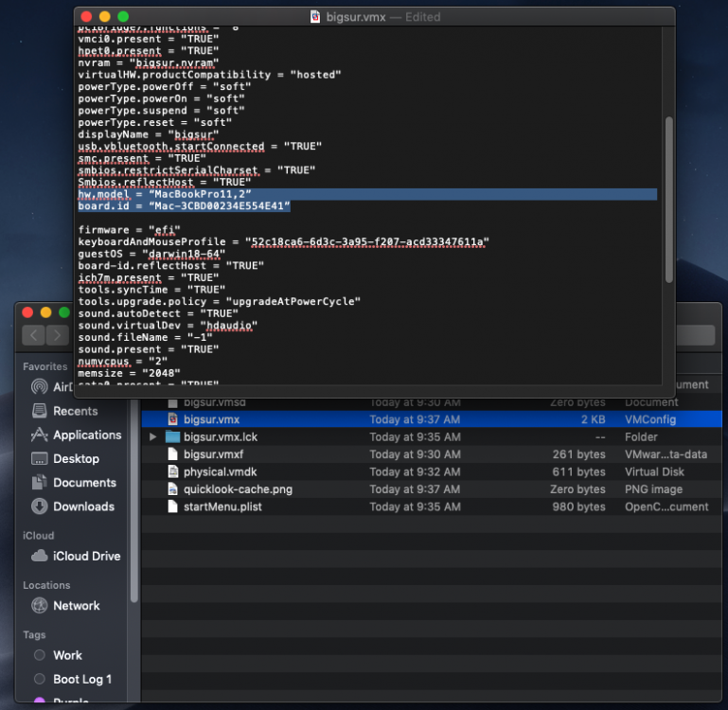This screenshot has height=710, width=728.
Task: Select the bigsur.vmx.lck folder name
Action: click(220, 437)
